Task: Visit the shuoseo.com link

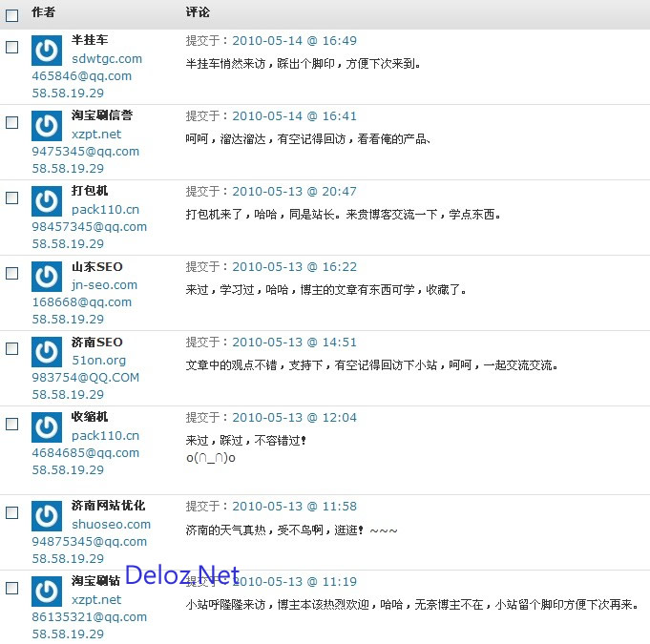Action: (111, 525)
